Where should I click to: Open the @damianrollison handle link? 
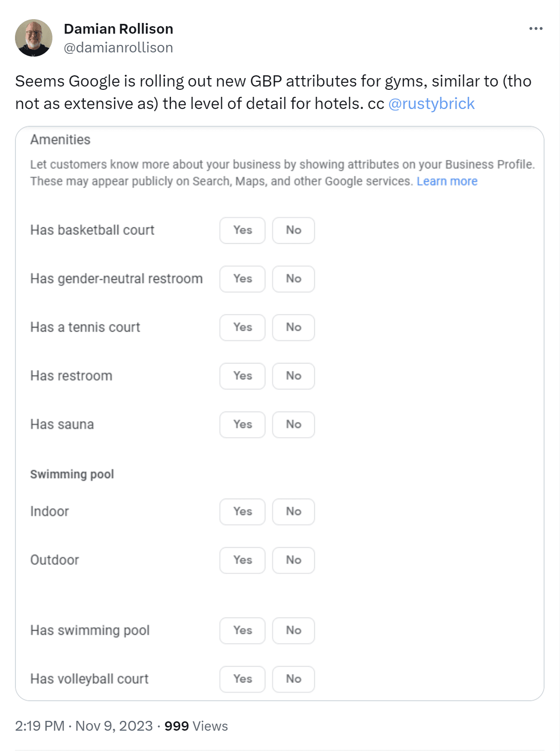(118, 48)
